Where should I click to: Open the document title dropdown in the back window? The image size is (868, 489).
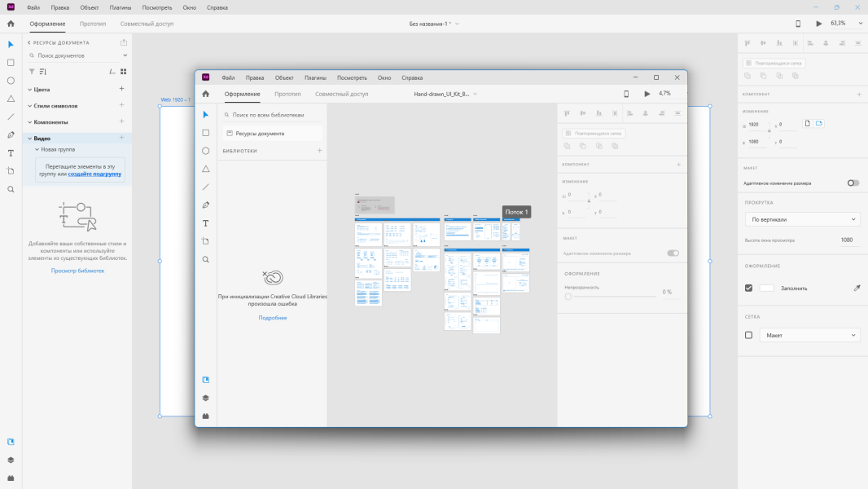click(457, 24)
